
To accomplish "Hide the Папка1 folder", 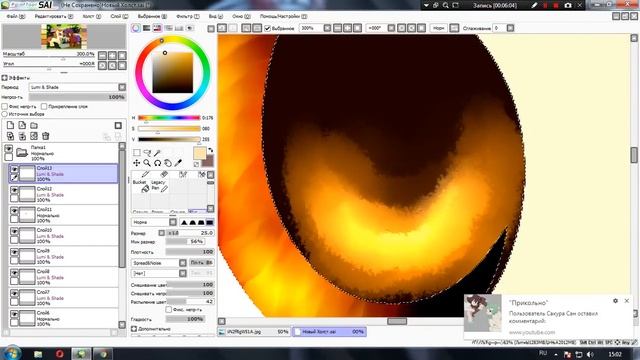I will [9, 149].
